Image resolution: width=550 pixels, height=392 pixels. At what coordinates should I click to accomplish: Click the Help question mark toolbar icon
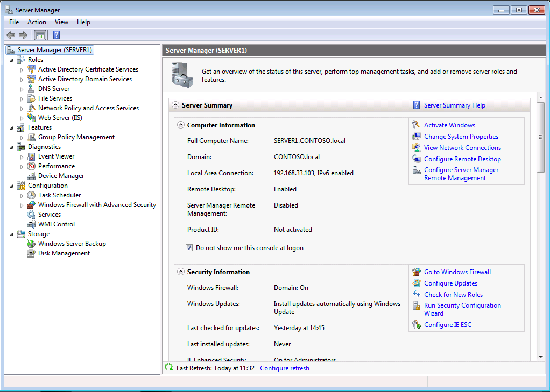point(56,35)
